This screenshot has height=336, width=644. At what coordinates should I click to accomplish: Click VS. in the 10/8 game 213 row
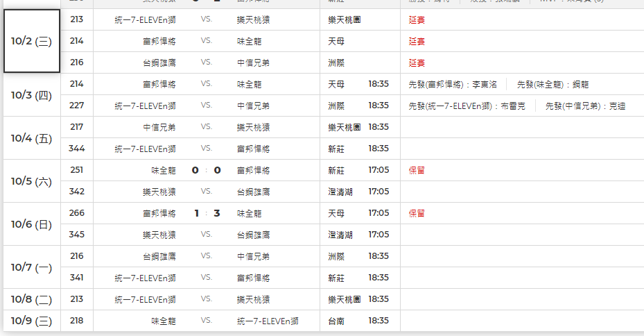pyautogui.click(x=206, y=299)
